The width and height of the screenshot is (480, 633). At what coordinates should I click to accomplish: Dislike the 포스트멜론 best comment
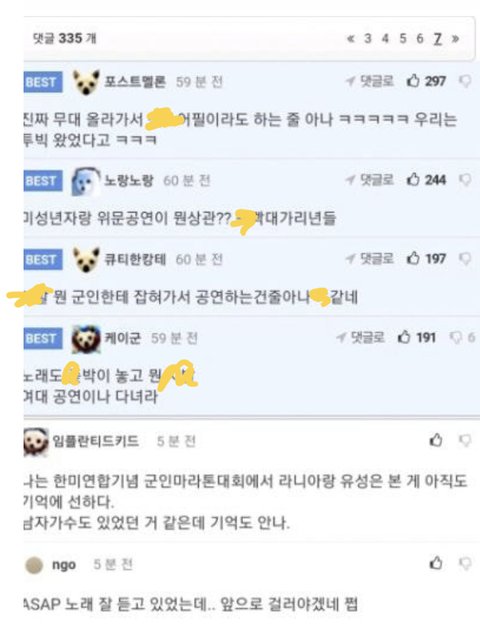[x=465, y=82]
